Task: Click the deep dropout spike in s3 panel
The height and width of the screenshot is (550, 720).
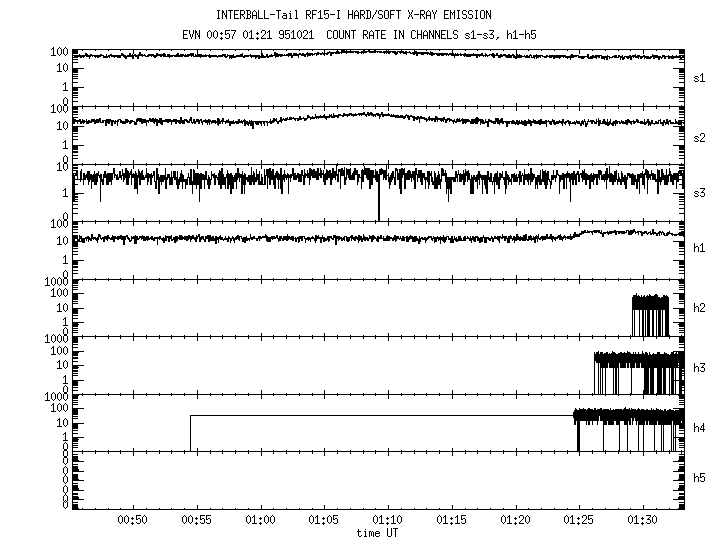Action: coord(379,203)
